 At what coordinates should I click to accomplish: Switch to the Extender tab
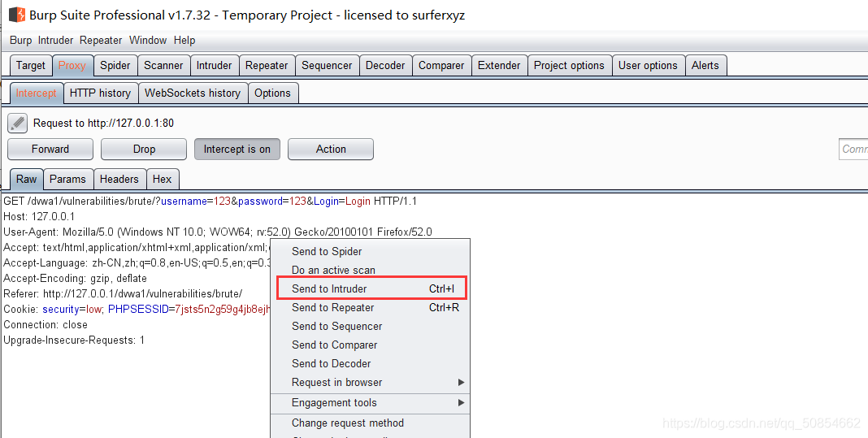tap(499, 65)
